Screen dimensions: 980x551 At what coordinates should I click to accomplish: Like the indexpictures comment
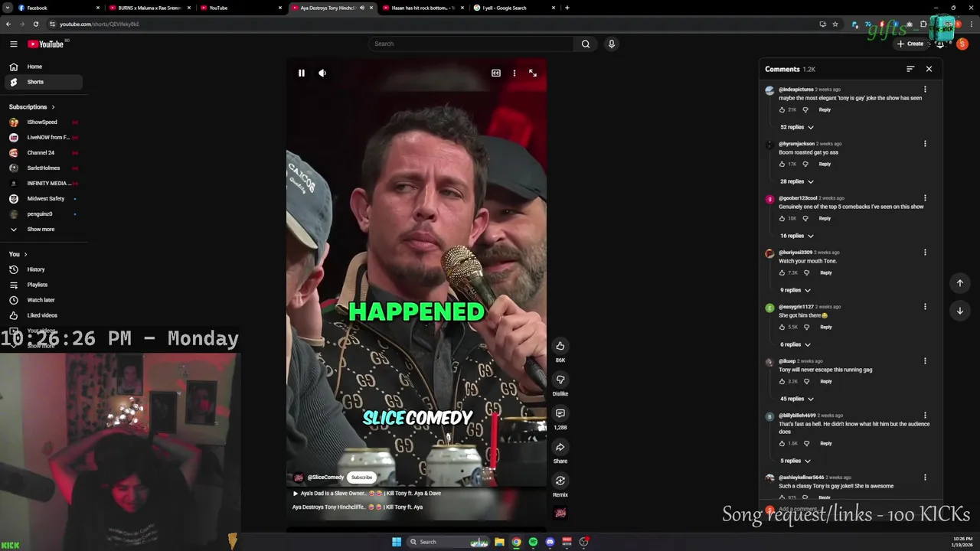(x=782, y=109)
